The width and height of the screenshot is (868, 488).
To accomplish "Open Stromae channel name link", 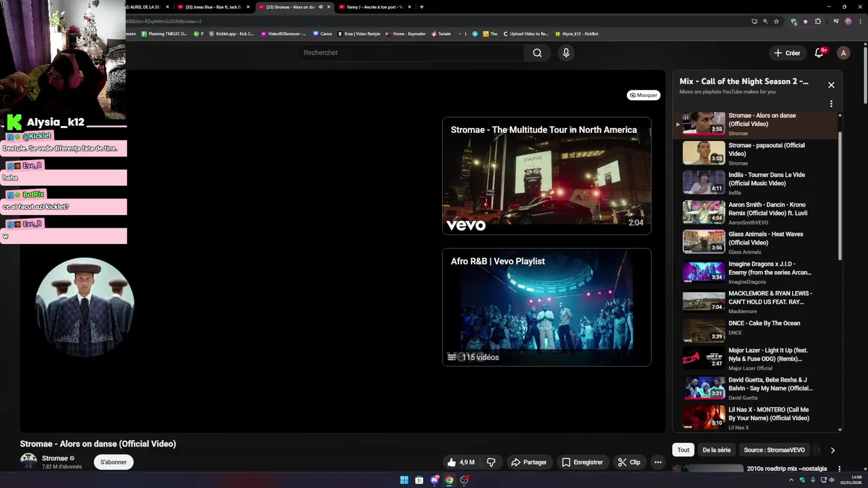I will tap(55, 458).
